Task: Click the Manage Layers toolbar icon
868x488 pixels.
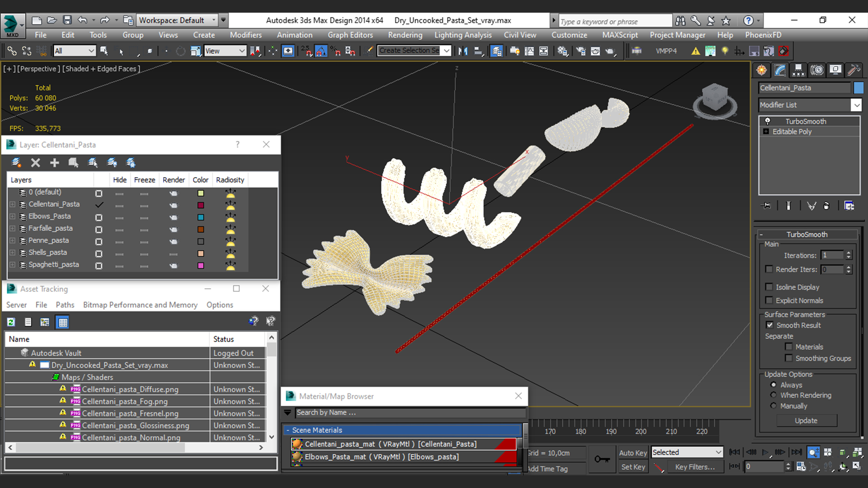Action: point(496,51)
